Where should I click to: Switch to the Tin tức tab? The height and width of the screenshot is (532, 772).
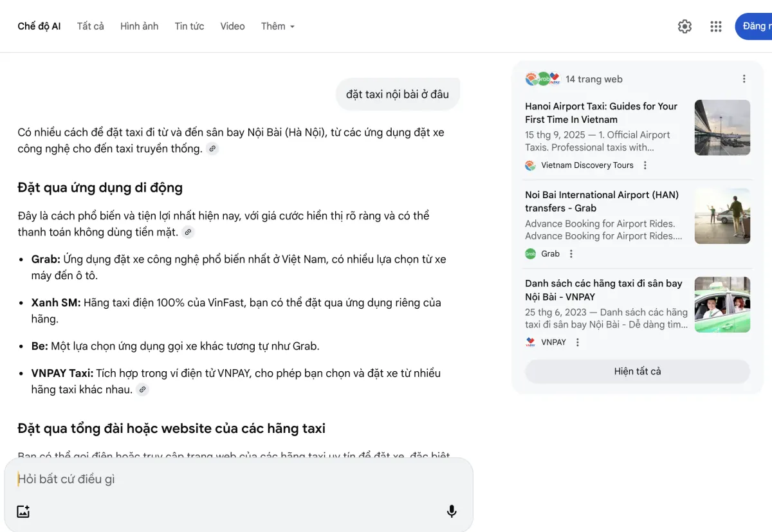click(189, 26)
